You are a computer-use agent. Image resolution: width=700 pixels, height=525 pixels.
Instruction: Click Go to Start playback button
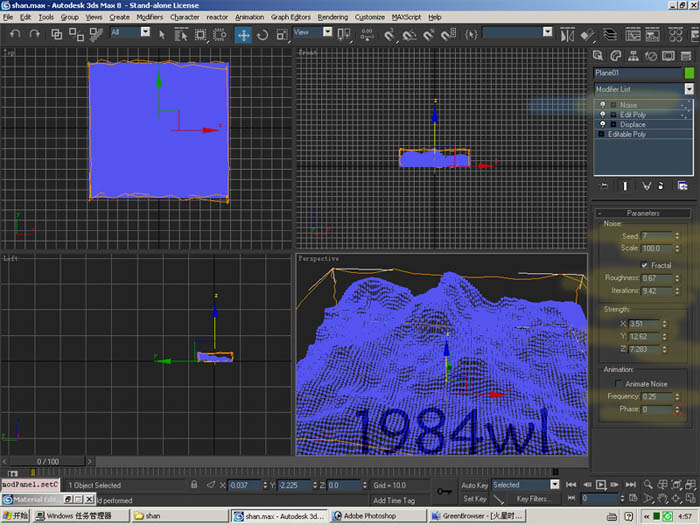point(571,485)
